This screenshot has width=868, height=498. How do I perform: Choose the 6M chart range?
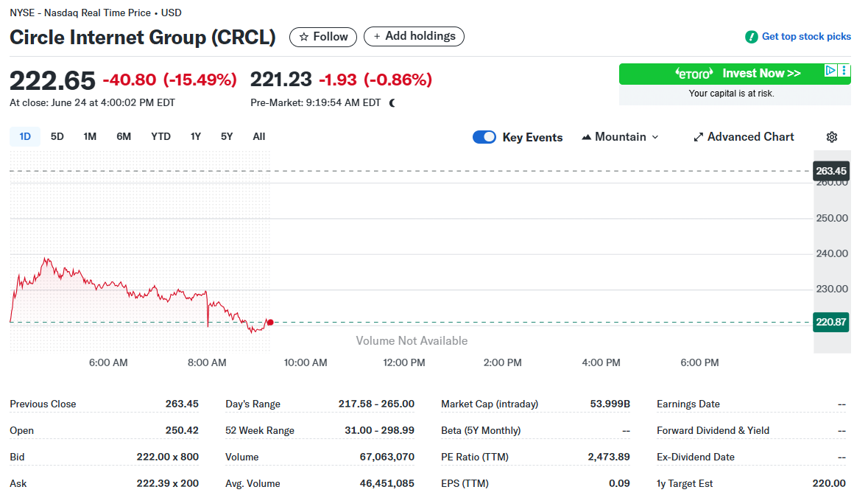[x=124, y=136]
